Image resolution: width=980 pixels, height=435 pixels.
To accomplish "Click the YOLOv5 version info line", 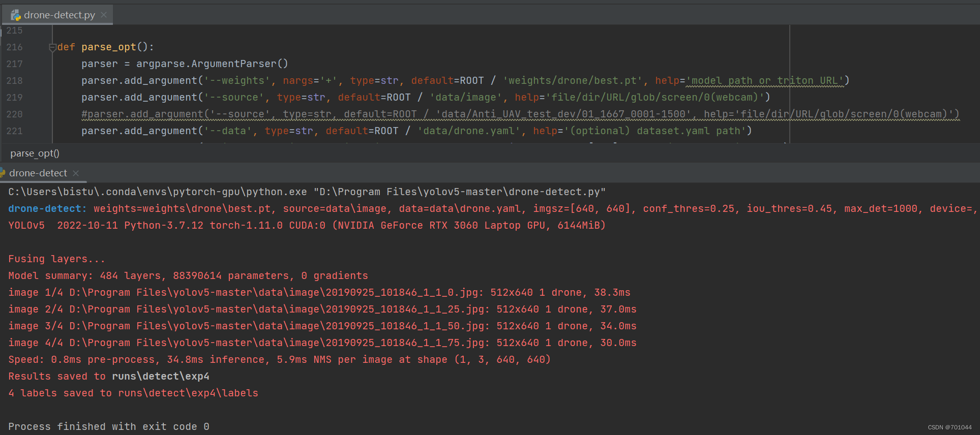I will coord(307,226).
